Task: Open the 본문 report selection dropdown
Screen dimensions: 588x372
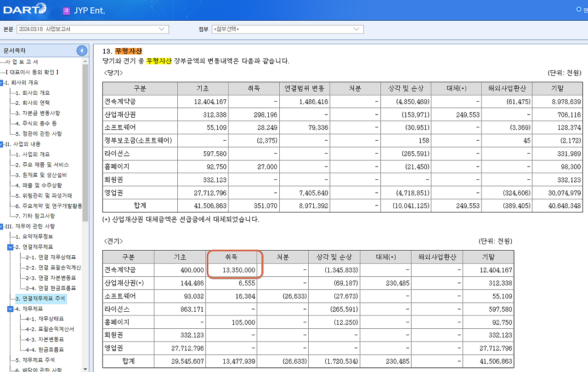Action: [x=92, y=29]
